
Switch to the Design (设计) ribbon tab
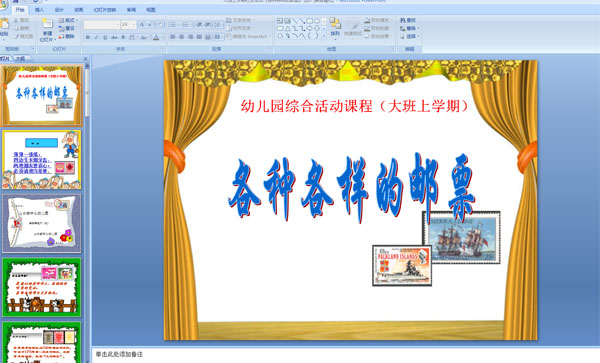[x=59, y=10]
